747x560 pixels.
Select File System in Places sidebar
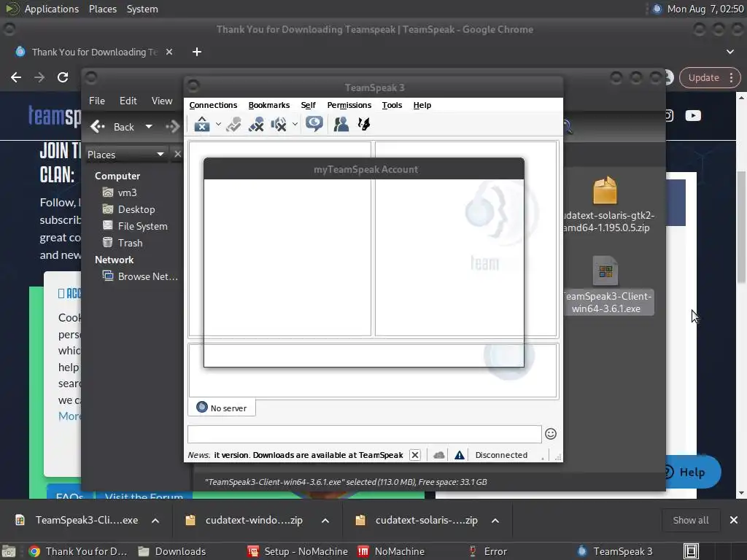(x=135, y=226)
